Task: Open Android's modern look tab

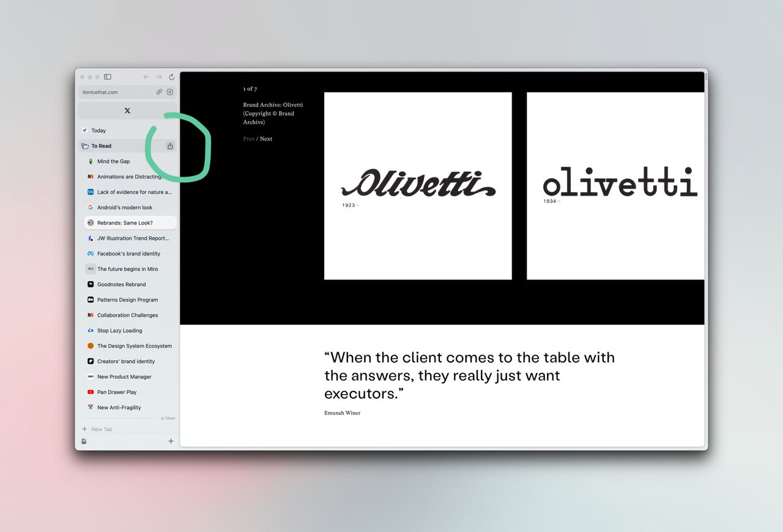Action: pyautogui.click(x=130, y=207)
